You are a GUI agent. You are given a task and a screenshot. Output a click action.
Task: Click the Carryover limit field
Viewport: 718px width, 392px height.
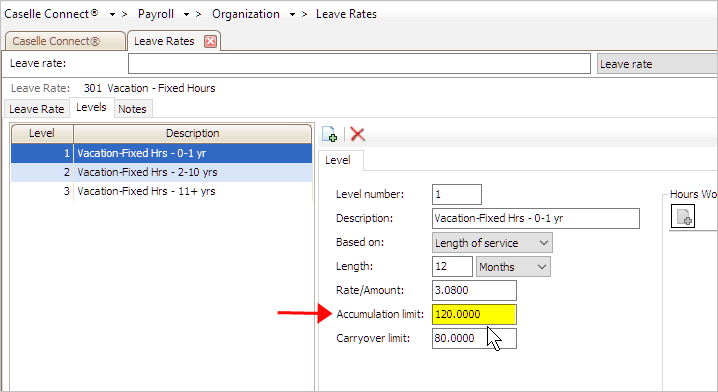[474, 338]
